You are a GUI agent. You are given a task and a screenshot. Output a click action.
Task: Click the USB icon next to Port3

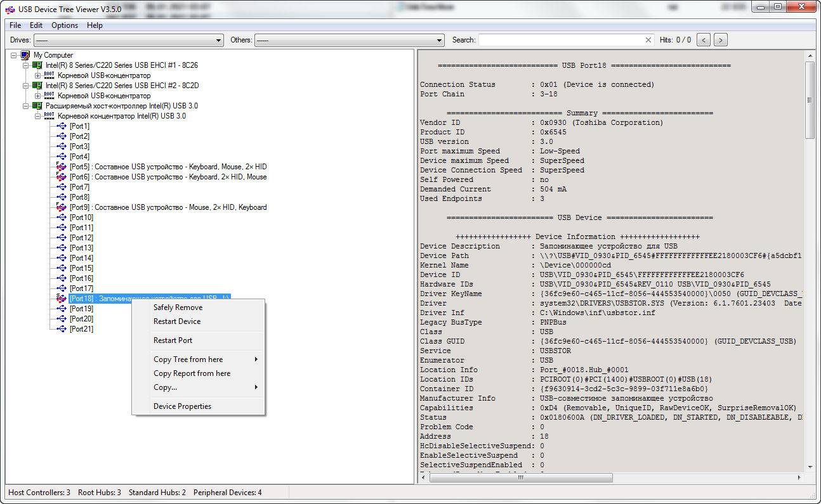62,146
